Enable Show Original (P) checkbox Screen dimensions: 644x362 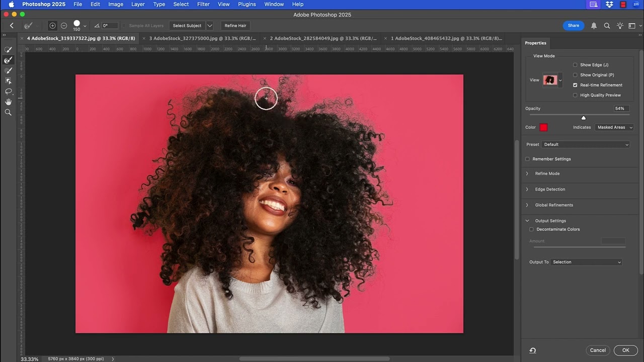pyautogui.click(x=575, y=75)
